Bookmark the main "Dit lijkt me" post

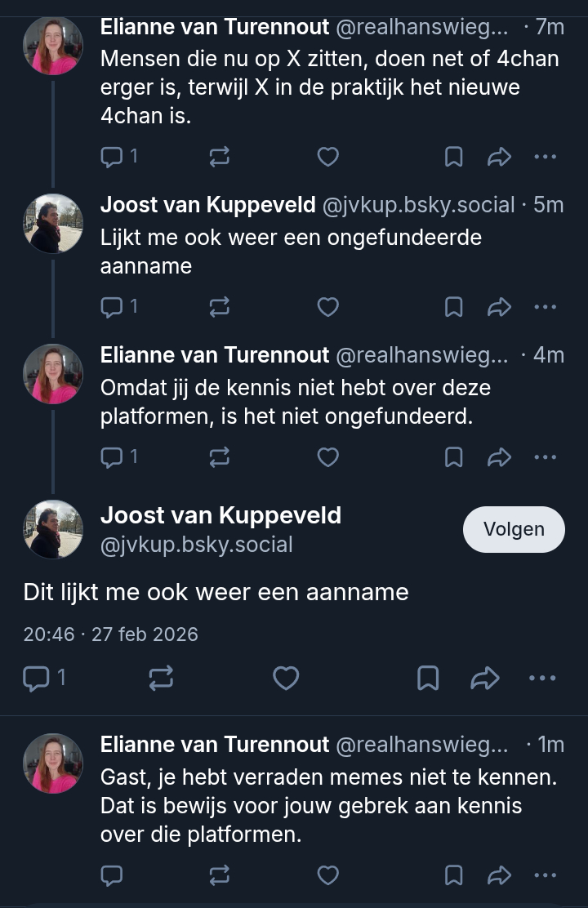tap(428, 678)
